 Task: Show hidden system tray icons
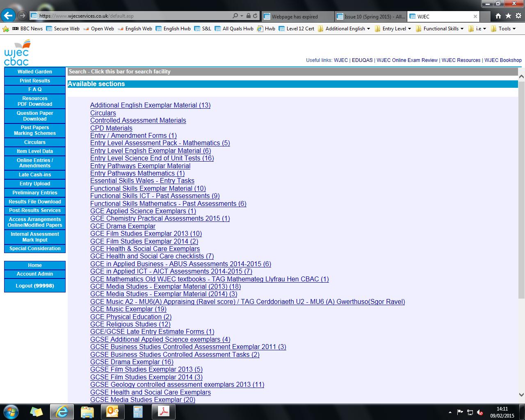450,412
